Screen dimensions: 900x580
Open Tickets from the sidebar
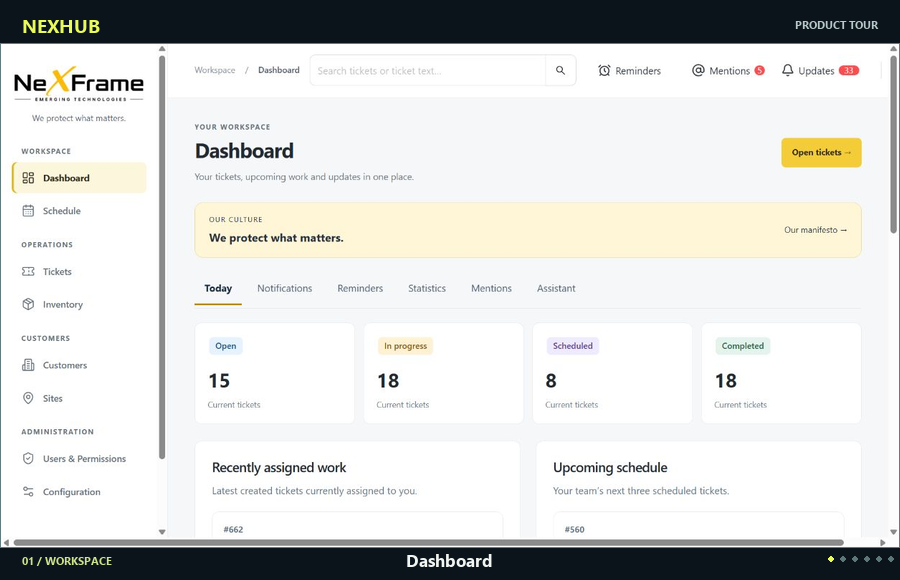pos(79,272)
